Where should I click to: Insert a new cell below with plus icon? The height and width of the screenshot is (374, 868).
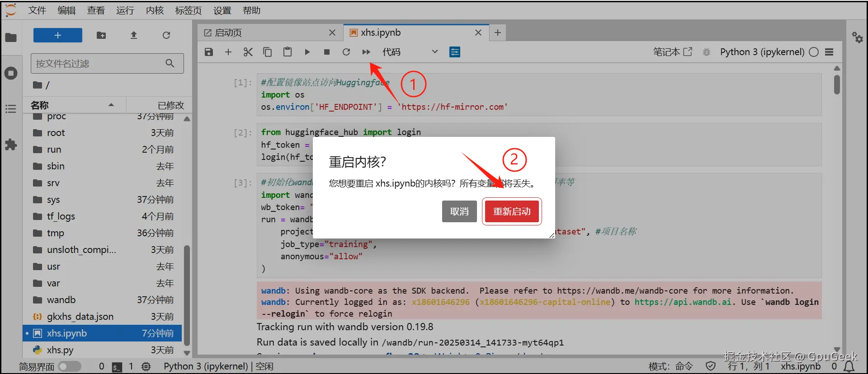[x=228, y=52]
